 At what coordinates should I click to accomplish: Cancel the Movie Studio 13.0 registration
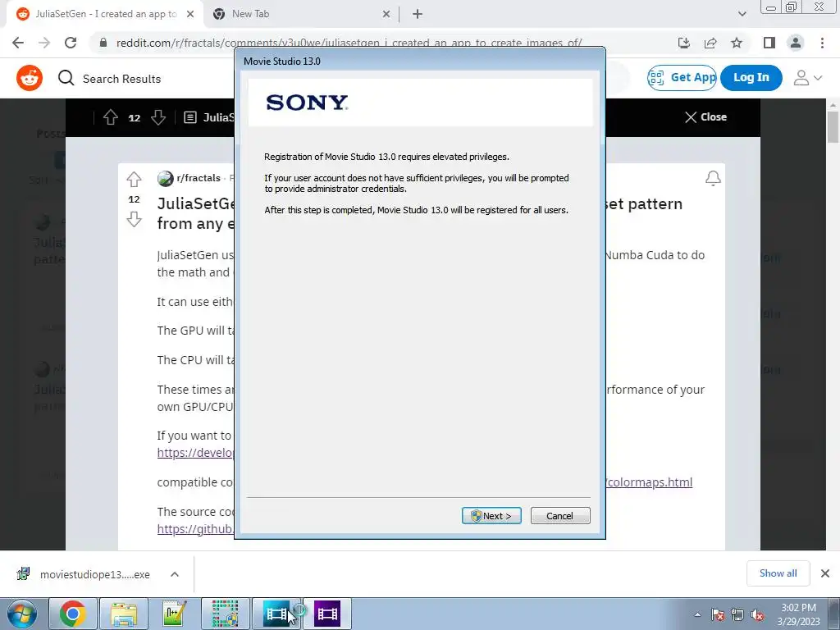pyautogui.click(x=559, y=515)
